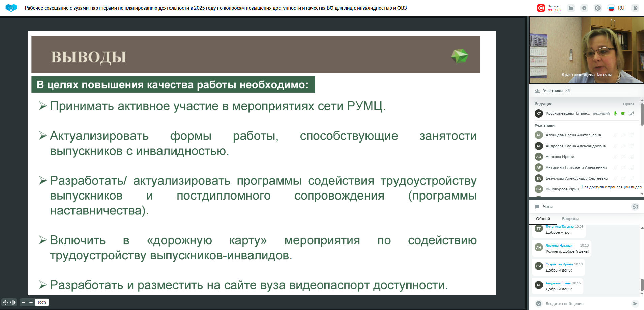Zoom out the slide with minus button
The width and height of the screenshot is (644, 310).
[x=24, y=302]
